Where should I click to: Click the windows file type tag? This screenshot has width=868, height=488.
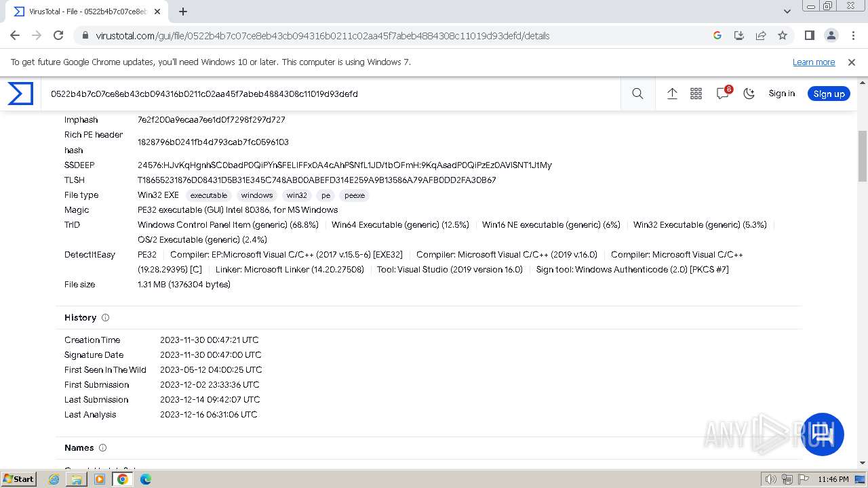(x=256, y=195)
